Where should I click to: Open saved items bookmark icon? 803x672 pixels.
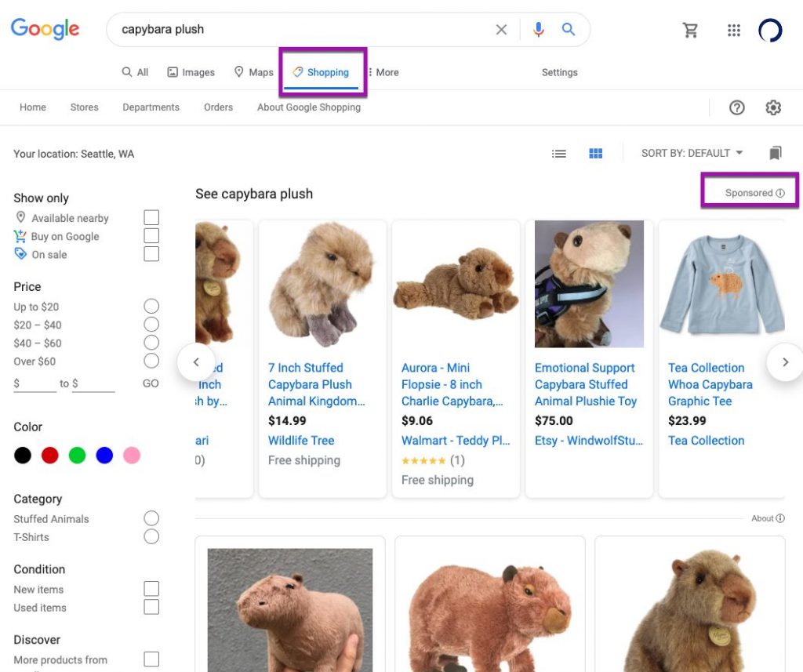click(x=776, y=153)
